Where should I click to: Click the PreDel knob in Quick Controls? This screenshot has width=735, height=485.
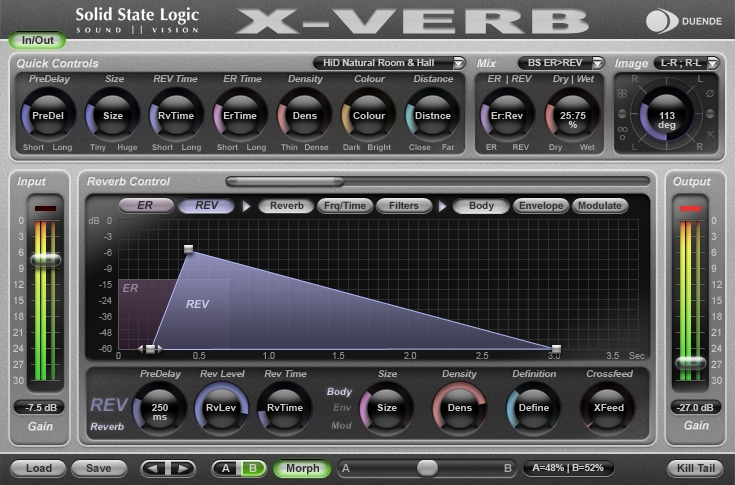[48, 115]
